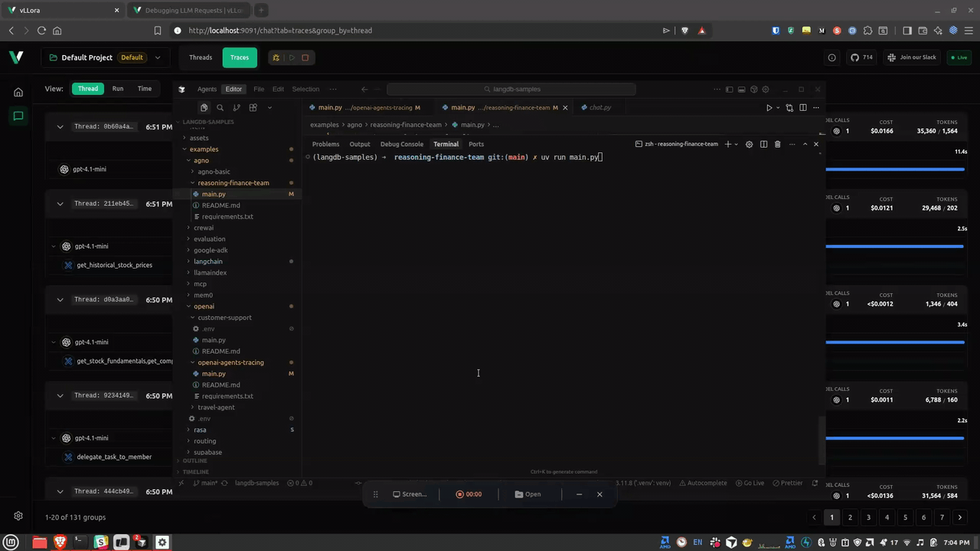Screen dimensions: 980x551
Task: Kill the terminal using the trash icon
Action: point(777,144)
